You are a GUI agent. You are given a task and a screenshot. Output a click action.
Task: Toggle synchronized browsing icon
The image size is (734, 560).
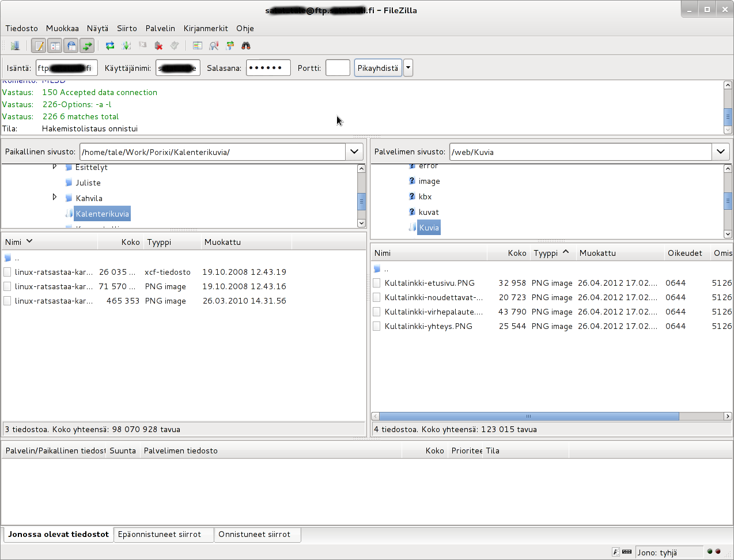(x=230, y=46)
